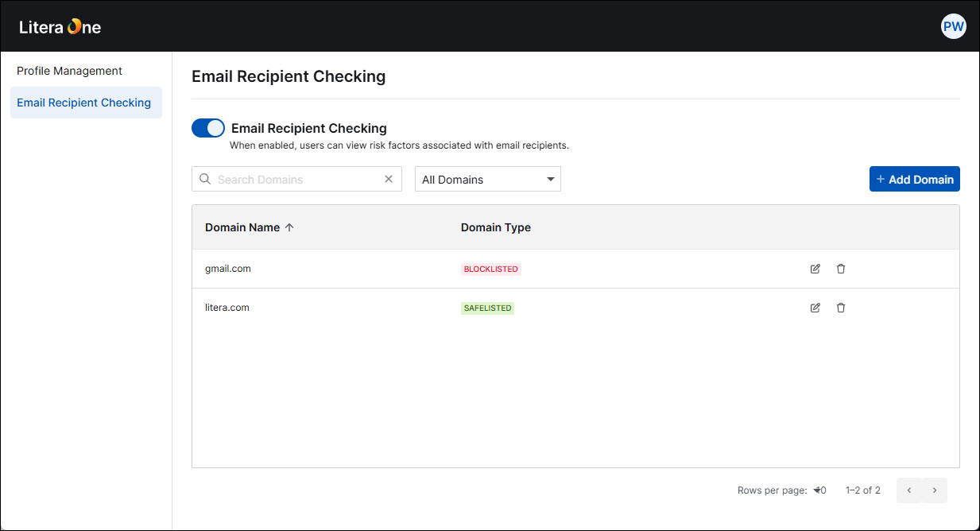This screenshot has width=980, height=531.
Task: Clear the search field with the X icon
Action: (388, 179)
